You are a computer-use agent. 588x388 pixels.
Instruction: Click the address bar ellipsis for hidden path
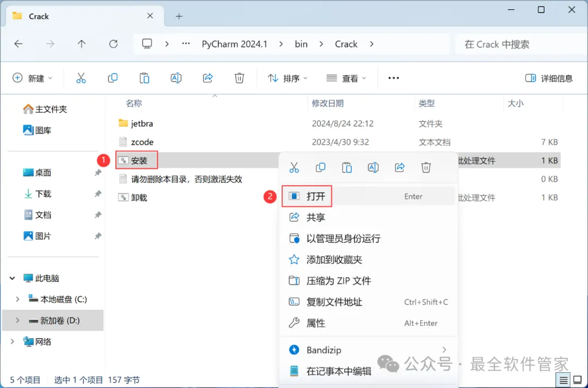pos(186,44)
